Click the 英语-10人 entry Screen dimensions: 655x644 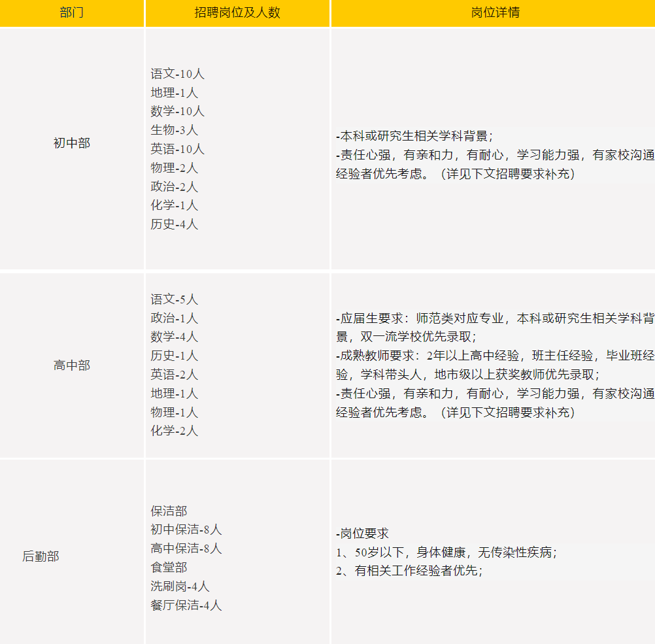point(177,149)
